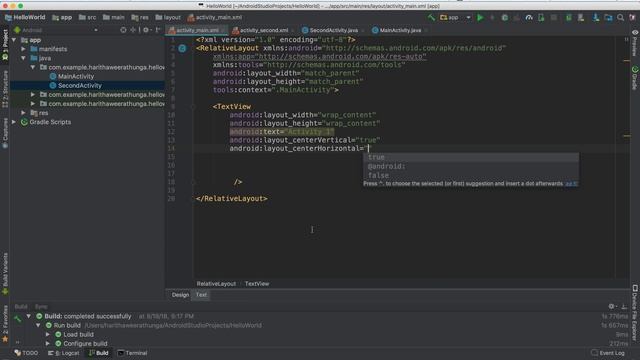Run the app with the green play button
The image size is (640, 360).
480,18
